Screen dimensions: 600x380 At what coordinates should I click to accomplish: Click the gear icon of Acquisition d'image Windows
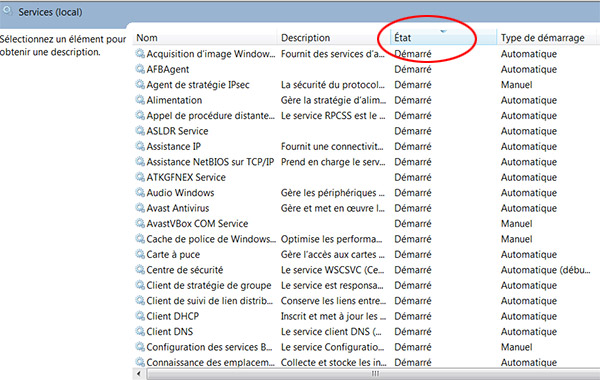[140, 54]
